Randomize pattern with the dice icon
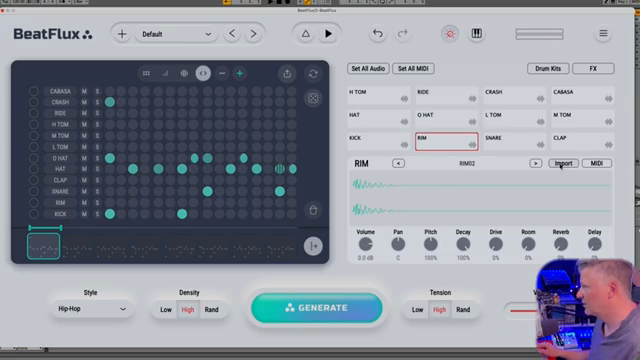This screenshot has width=640, height=360. pyautogui.click(x=313, y=98)
